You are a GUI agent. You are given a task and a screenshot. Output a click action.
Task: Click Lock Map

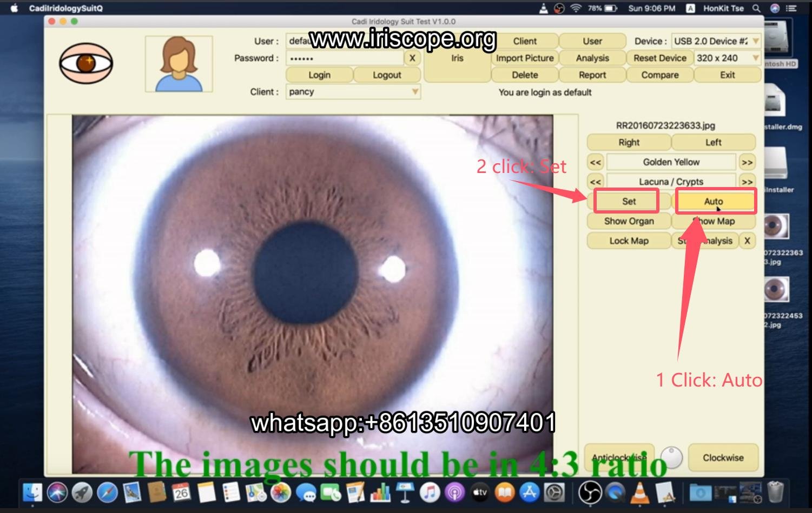point(629,241)
